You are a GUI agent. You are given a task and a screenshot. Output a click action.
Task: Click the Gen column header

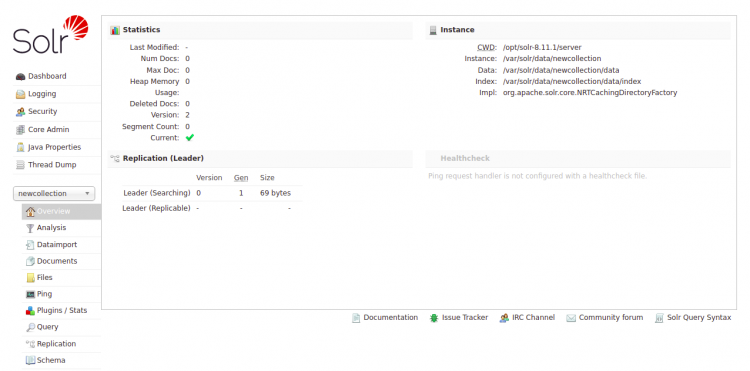pos(241,178)
